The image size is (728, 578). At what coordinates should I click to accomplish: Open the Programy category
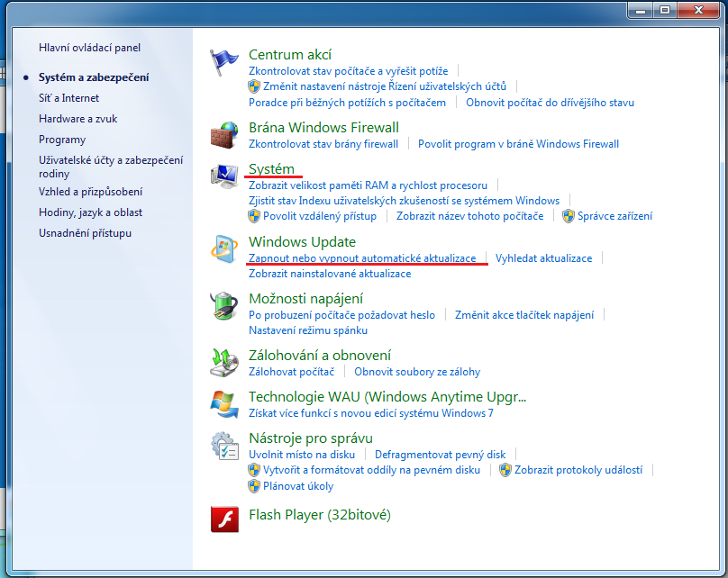point(62,140)
